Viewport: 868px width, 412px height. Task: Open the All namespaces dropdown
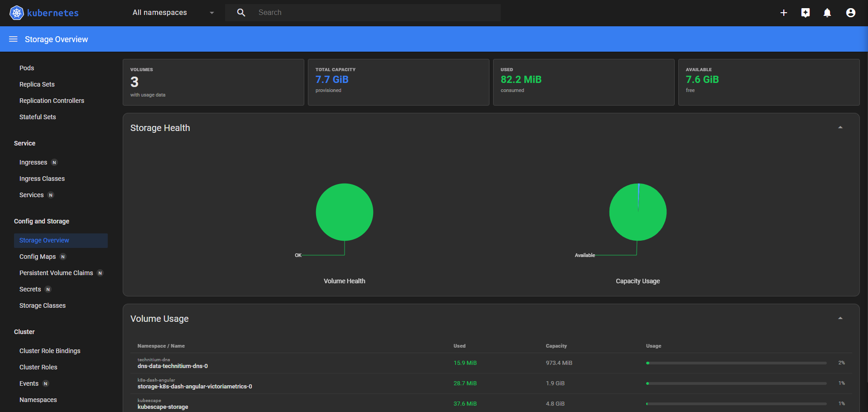[x=173, y=13]
